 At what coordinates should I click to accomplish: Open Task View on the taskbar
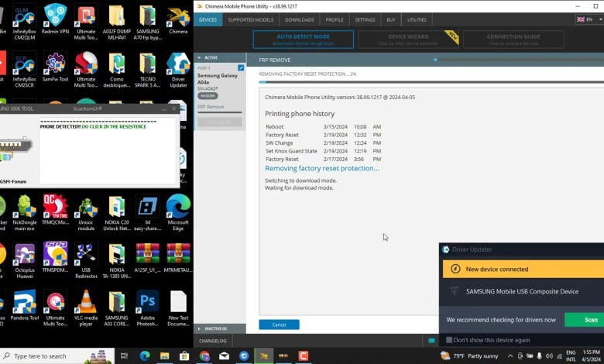(x=124, y=356)
